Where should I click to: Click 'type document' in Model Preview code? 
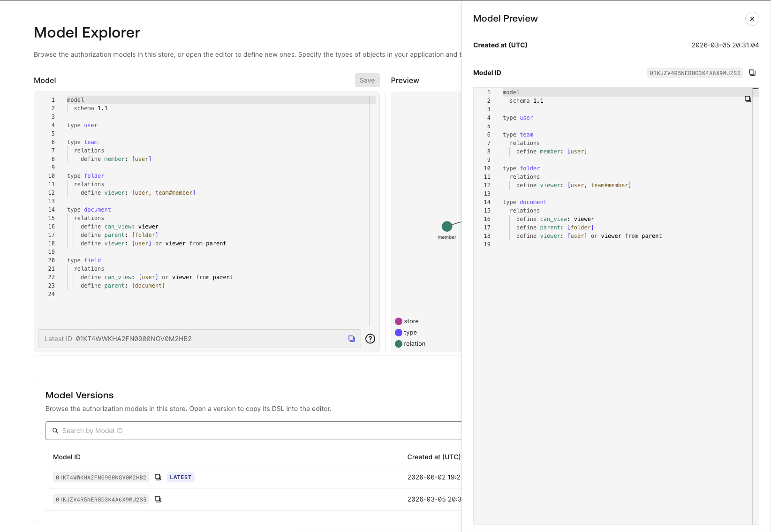click(x=524, y=202)
